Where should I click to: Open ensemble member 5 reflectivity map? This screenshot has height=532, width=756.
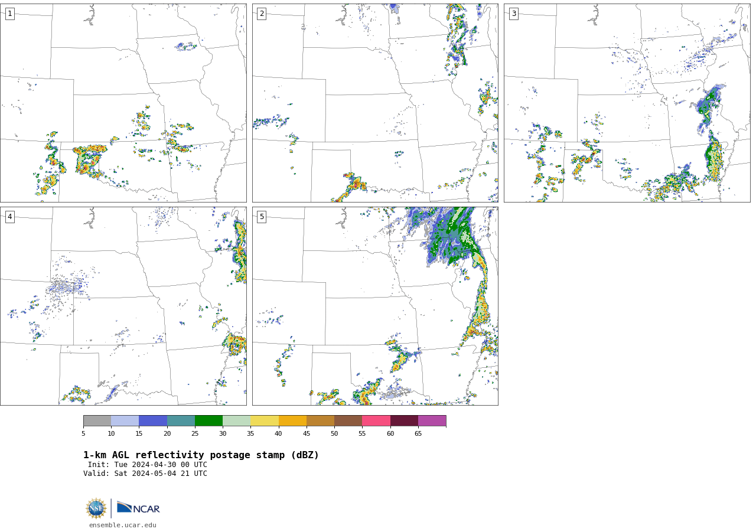tap(375, 306)
